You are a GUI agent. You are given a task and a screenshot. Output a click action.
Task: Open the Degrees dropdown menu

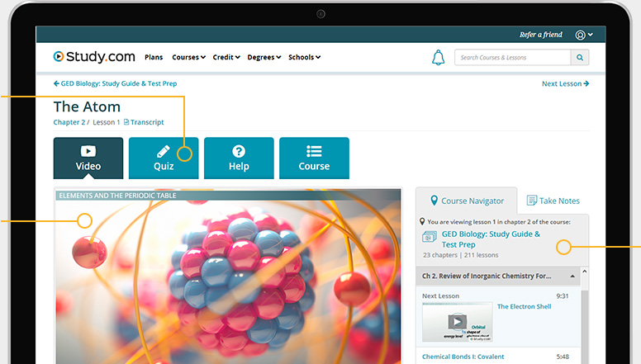click(264, 58)
